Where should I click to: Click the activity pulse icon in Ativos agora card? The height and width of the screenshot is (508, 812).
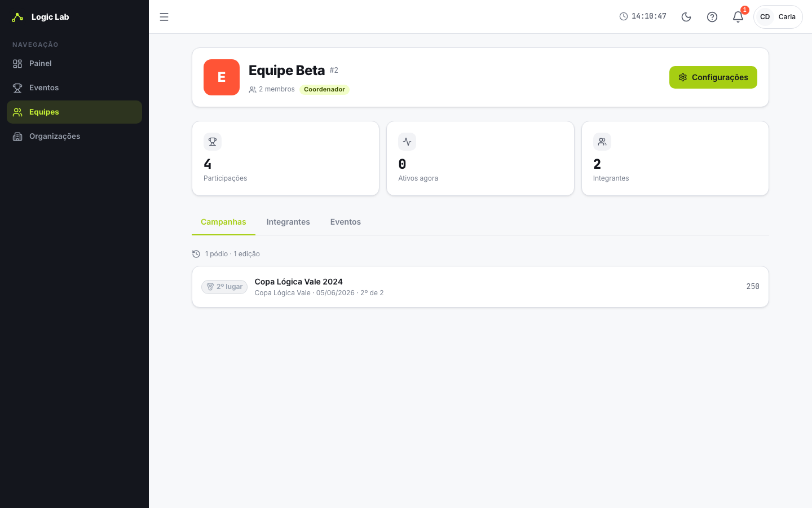[407, 142]
